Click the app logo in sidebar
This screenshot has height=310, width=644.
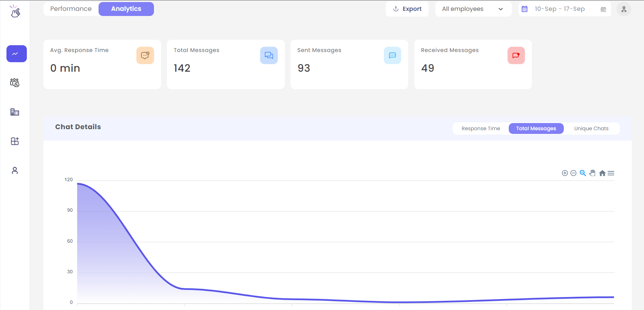(15, 11)
